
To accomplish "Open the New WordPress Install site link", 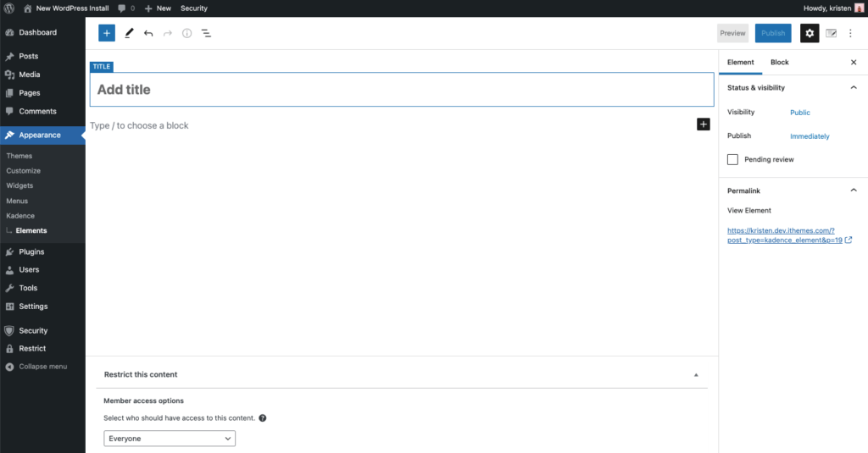I will pyautogui.click(x=66, y=8).
